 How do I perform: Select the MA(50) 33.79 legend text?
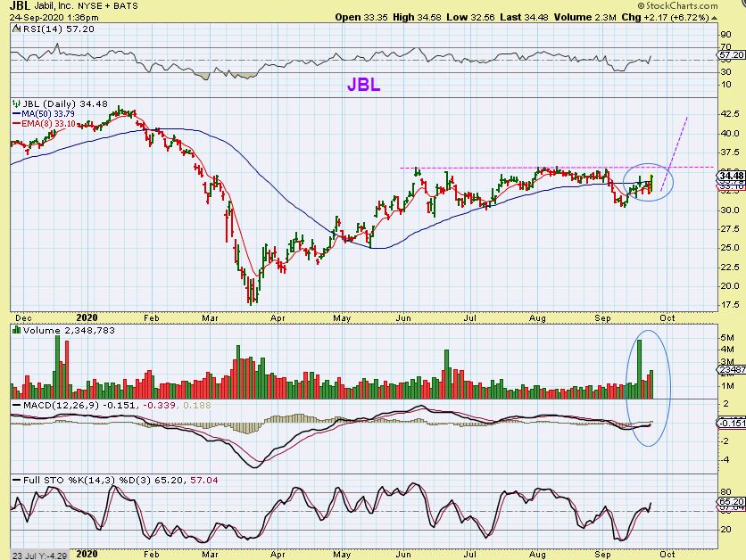pyautogui.click(x=48, y=114)
